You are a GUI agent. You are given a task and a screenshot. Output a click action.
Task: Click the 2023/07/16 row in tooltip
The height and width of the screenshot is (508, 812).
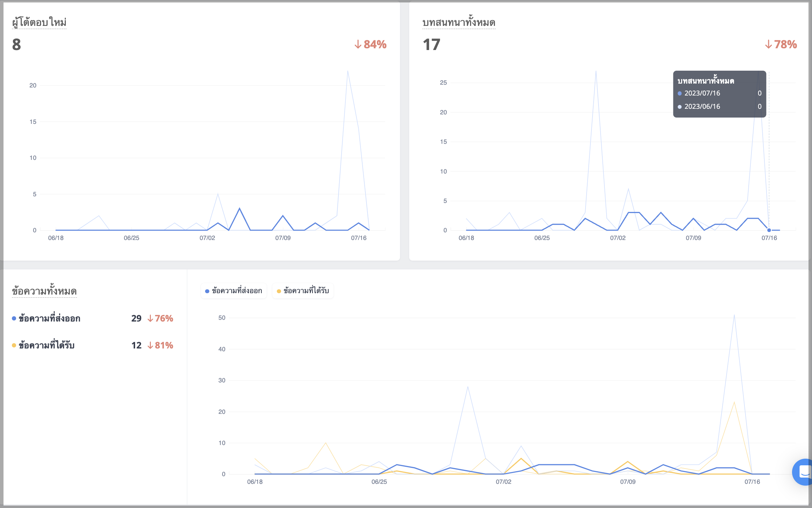[720, 93]
